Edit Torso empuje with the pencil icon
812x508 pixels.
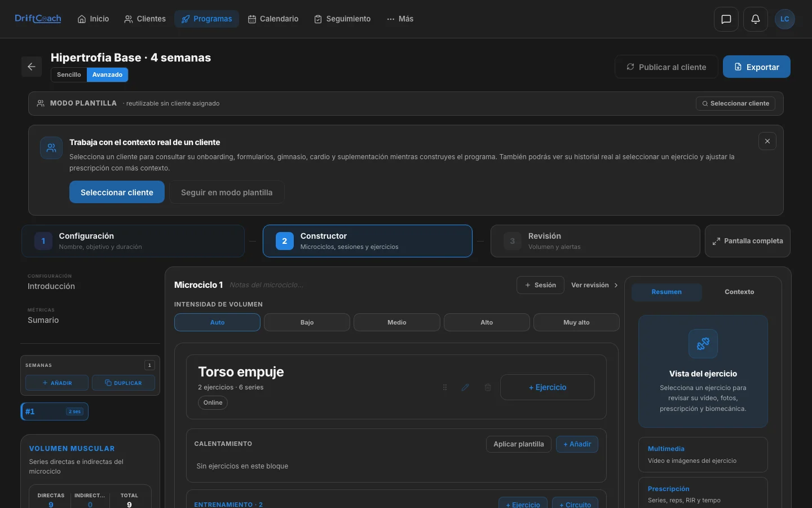click(465, 387)
